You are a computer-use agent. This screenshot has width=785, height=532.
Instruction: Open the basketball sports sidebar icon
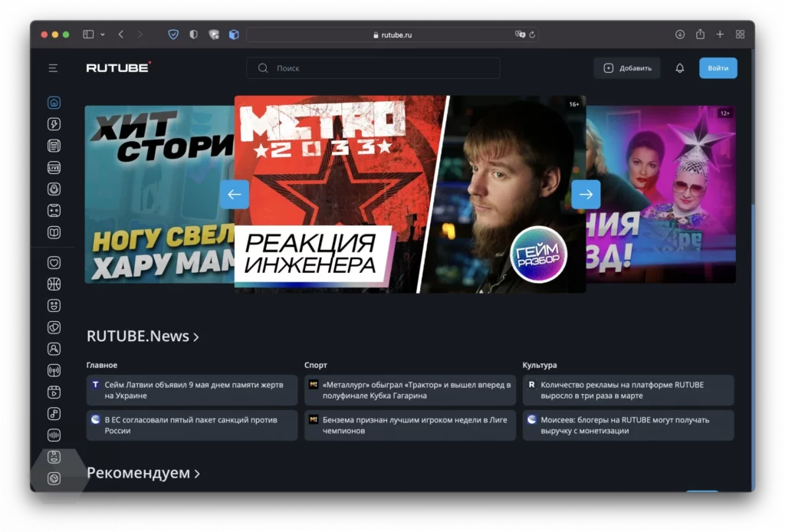[x=54, y=284]
